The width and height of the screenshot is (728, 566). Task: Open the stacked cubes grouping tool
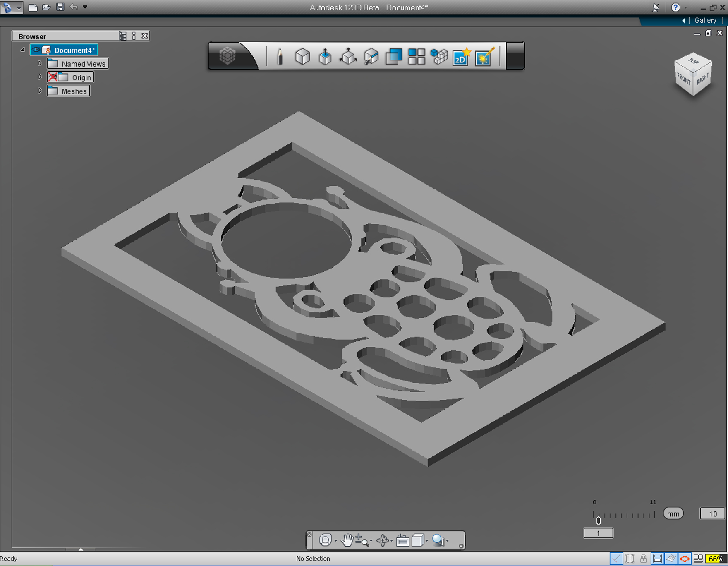coord(439,56)
